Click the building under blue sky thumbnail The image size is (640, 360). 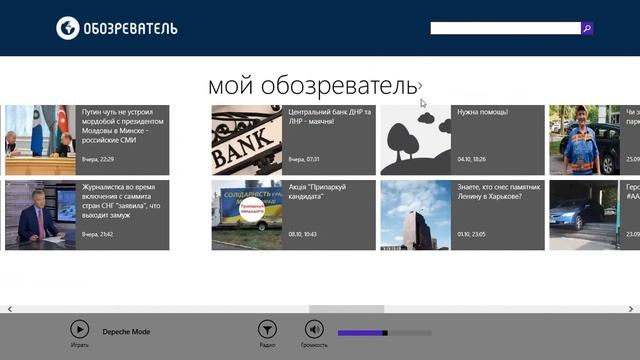click(416, 215)
